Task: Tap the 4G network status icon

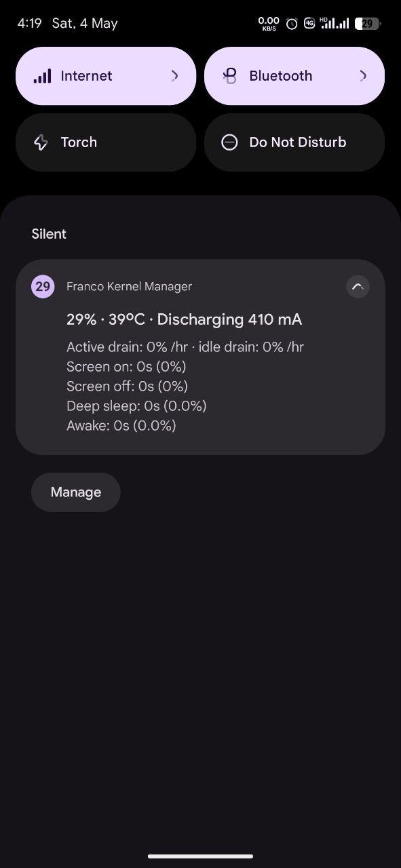Action: click(x=309, y=24)
